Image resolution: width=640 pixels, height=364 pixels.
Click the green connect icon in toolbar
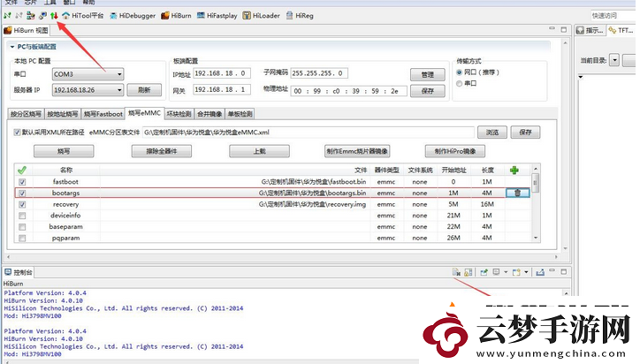(x=7, y=16)
